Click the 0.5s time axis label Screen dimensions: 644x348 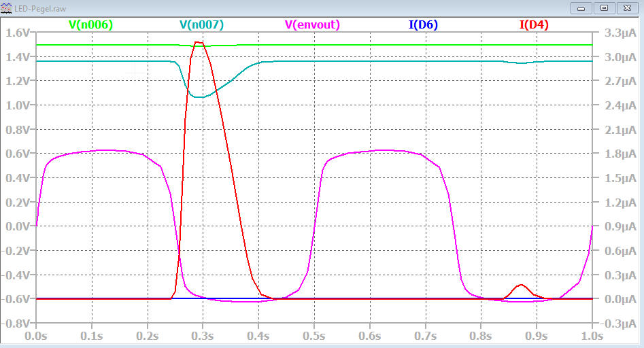pos(314,336)
